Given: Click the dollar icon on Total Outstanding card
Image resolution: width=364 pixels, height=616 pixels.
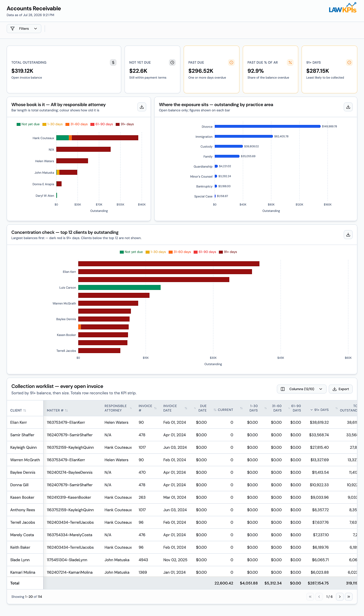Looking at the screenshot, I should pos(113,62).
